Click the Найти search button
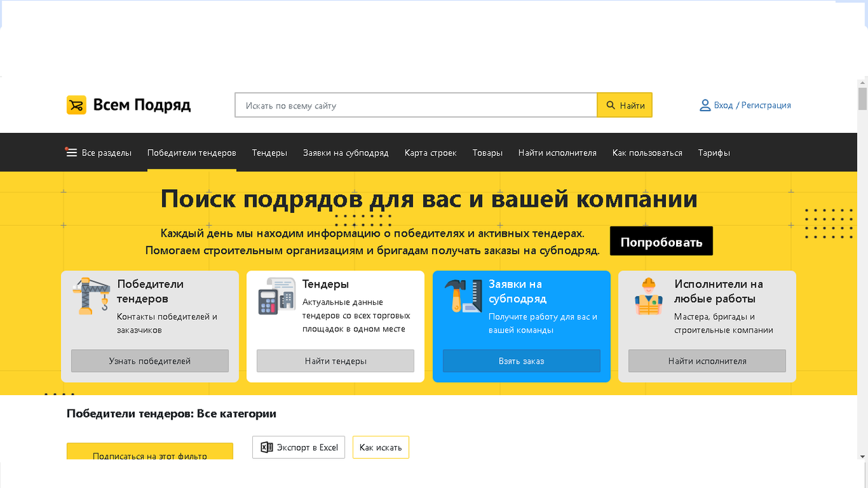868x488 pixels. click(625, 105)
